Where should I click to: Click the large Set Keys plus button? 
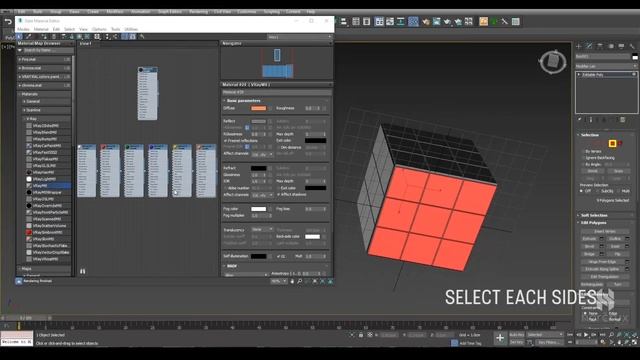[x=500, y=338]
